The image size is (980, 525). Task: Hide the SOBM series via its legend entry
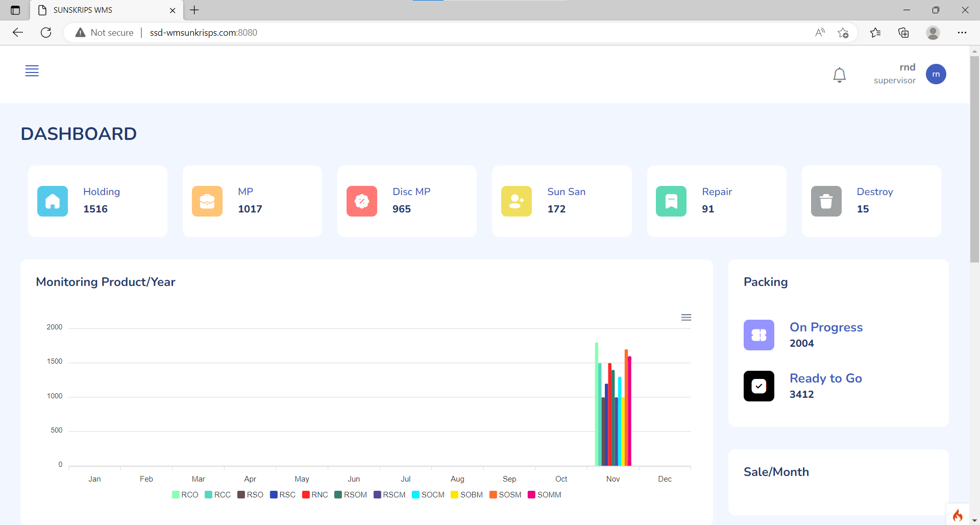tap(466, 494)
